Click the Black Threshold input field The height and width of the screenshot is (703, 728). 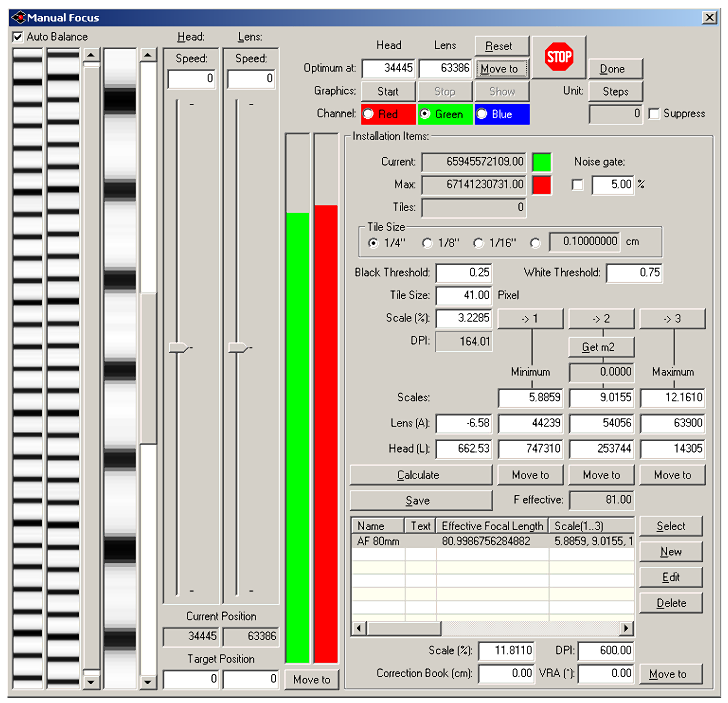tap(463, 273)
